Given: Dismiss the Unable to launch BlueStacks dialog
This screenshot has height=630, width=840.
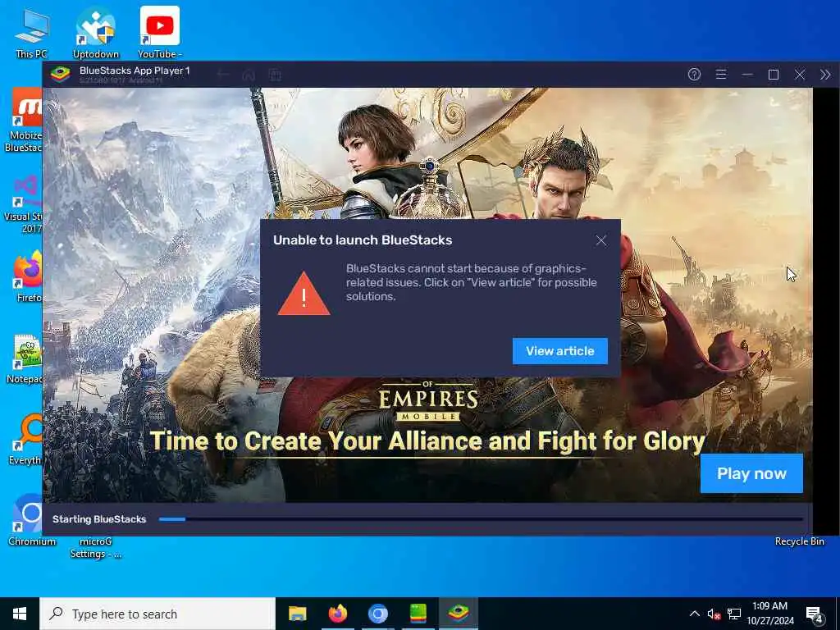Looking at the screenshot, I should pos(601,240).
